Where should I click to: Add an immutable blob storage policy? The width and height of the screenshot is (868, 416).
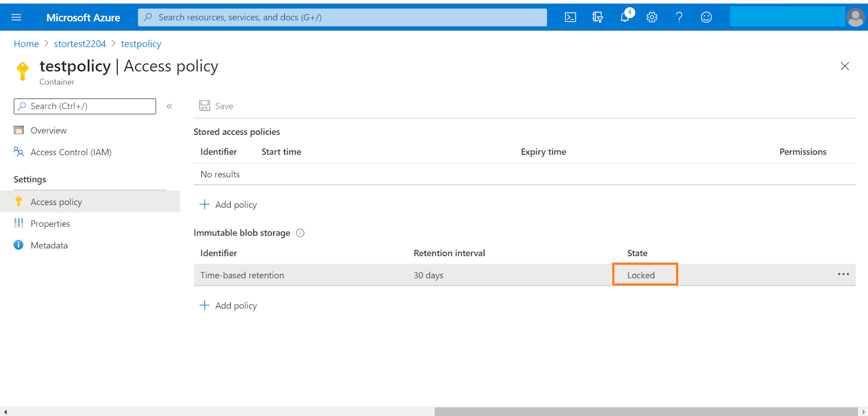228,305
